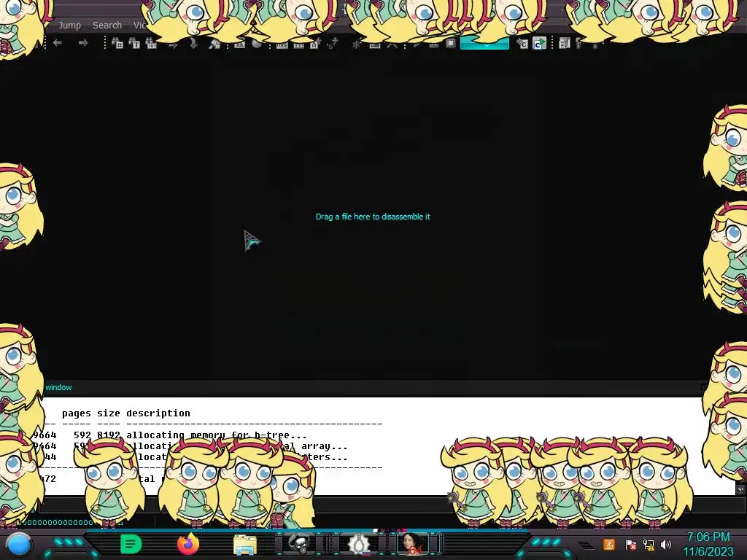Open File Explorer from the taskbar
Viewport: 747px width, 560px height.
click(245, 545)
